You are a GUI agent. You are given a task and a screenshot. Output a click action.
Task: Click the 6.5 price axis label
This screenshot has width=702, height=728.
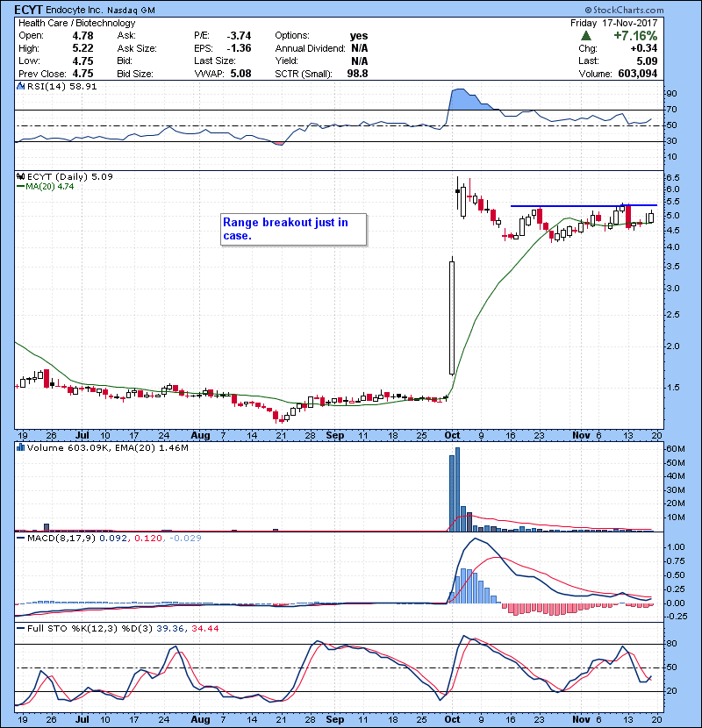[673, 178]
